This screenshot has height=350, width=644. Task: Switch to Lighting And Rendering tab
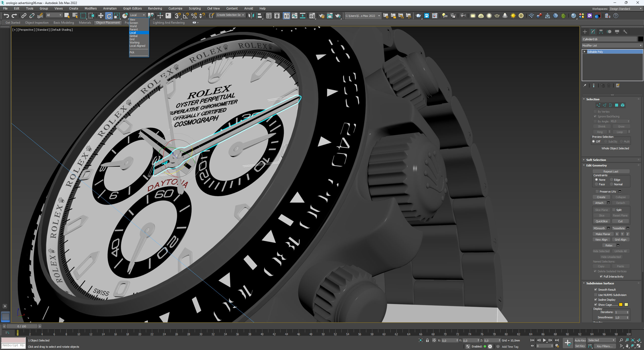pyautogui.click(x=169, y=23)
